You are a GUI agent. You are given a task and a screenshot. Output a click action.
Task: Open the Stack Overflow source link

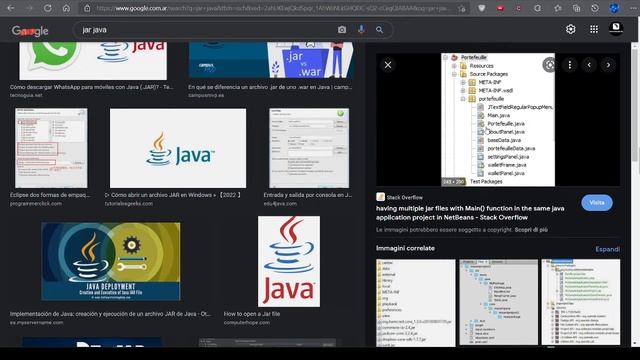coord(400,197)
